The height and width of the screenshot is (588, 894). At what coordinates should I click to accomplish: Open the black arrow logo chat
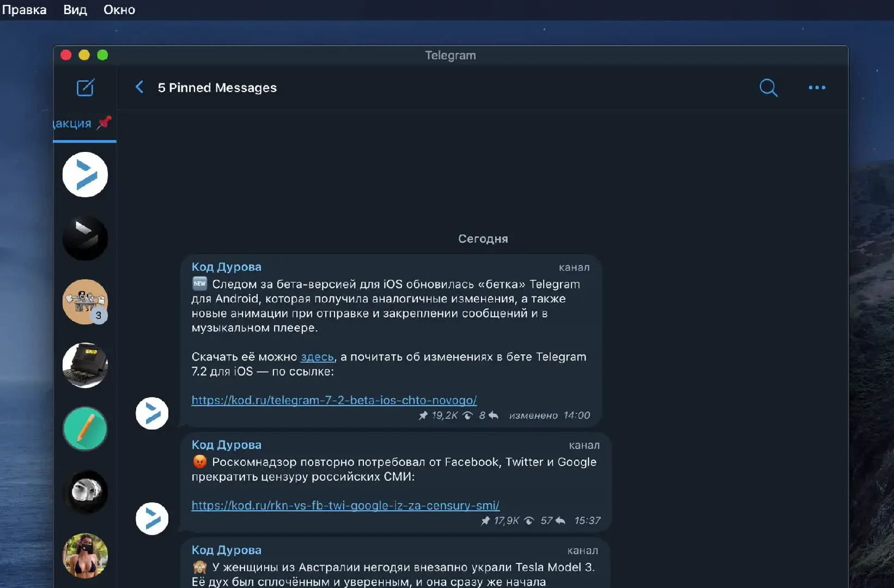(x=85, y=238)
